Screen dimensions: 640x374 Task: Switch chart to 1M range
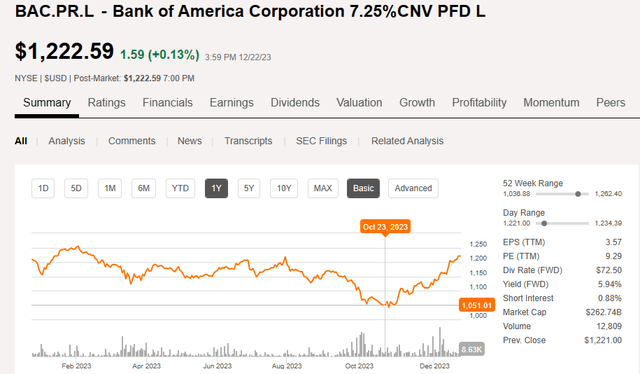[x=110, y=188]
